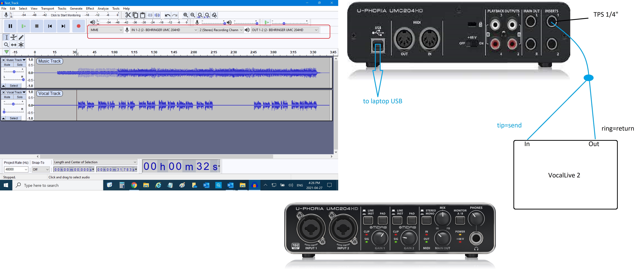The height and width of the screenshot is (269, 644).
Task: Click the Windows search box
Action: click(x=58, y=185)
